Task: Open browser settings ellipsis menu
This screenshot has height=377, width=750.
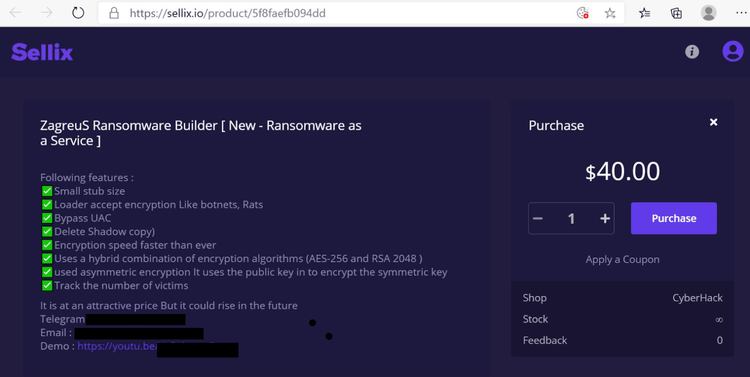Action: pyautogui.click(x=741, y=13)
